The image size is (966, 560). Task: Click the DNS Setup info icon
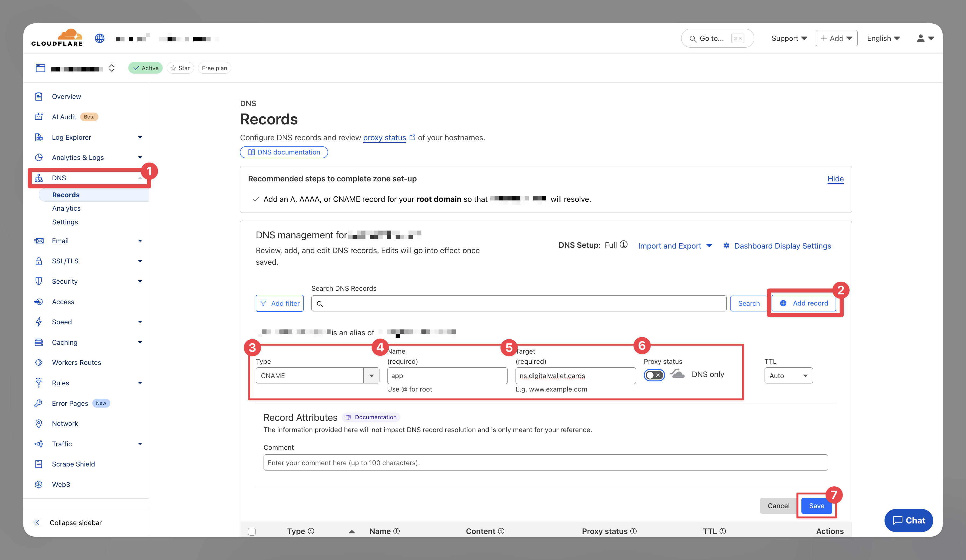click(x=624, y=244)
